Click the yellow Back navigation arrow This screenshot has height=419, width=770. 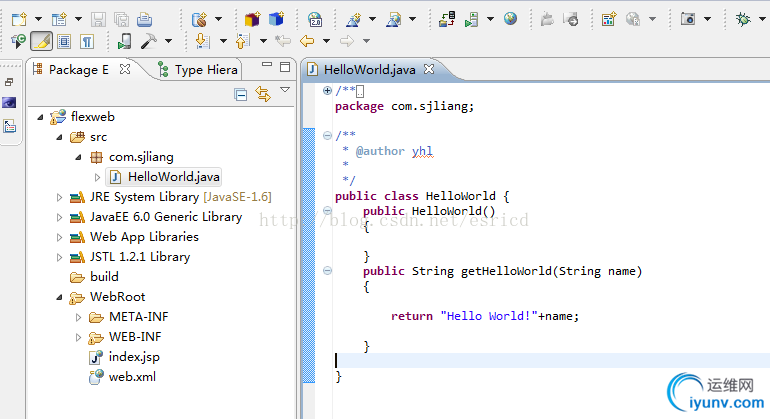tap(307, 41)
